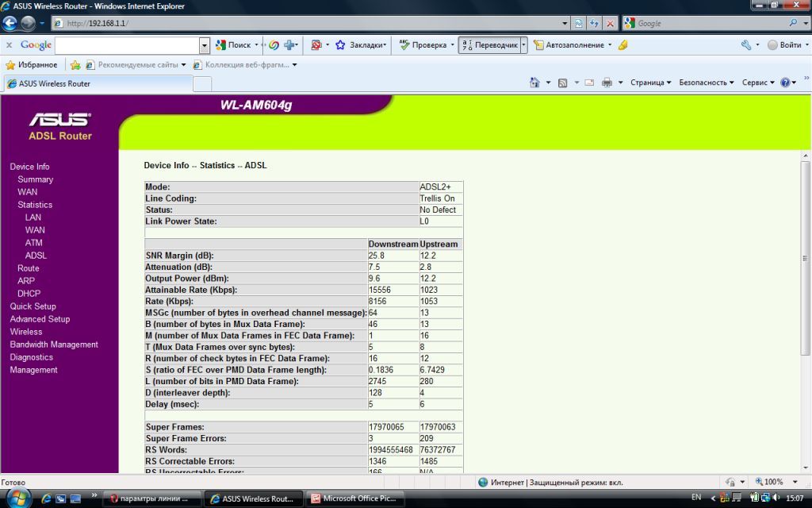The width and height of the screenshot is (812, 508).
Task: Click the Home page icon
Action: click(x=534, y=83)
